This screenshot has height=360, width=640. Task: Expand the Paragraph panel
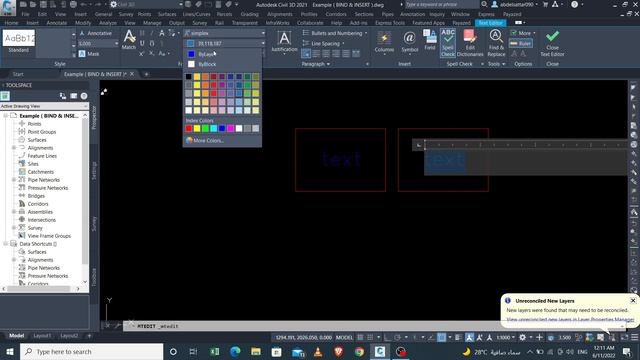point(316,64)
